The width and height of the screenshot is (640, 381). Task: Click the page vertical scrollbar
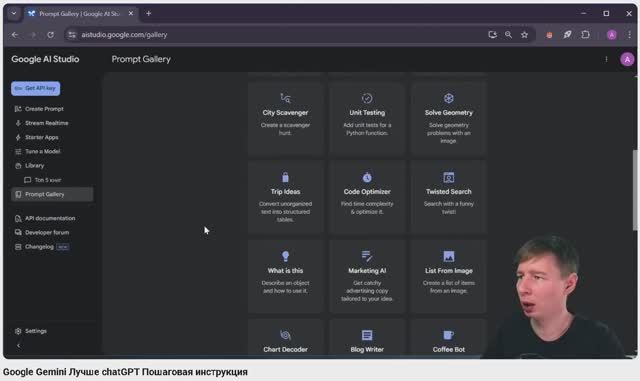635,190
